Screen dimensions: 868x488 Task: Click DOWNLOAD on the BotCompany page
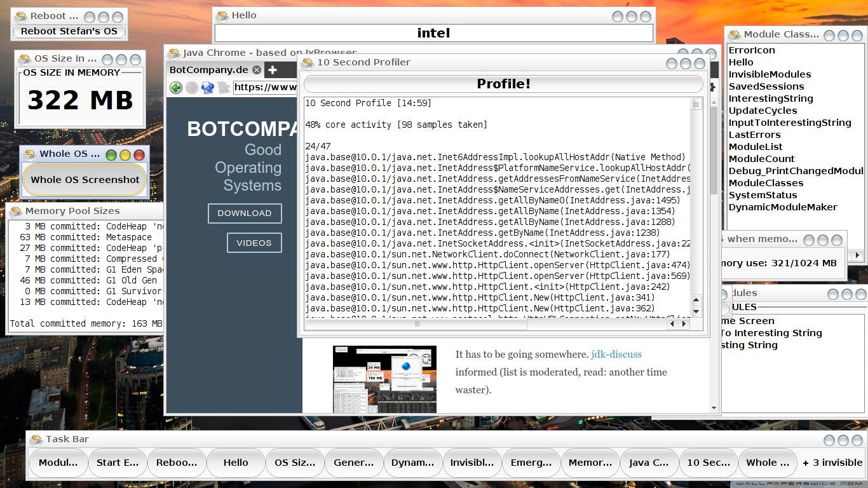click(245, 213)
